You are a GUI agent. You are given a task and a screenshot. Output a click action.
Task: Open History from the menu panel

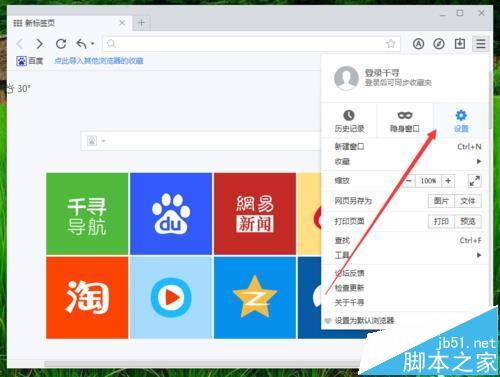coord(349,121)
